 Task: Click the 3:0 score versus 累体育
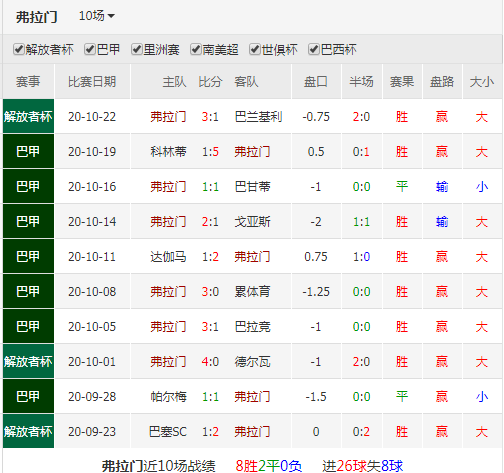(x=210, y=292)
